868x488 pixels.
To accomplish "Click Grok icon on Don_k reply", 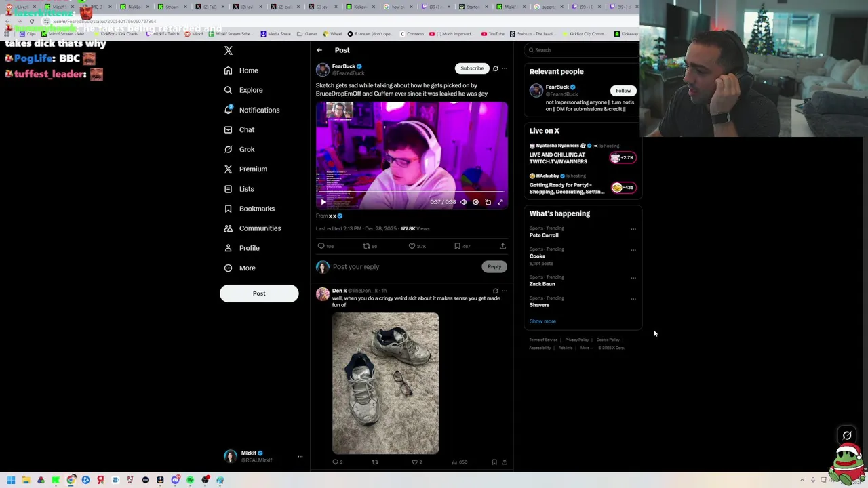I will [495, 291].
